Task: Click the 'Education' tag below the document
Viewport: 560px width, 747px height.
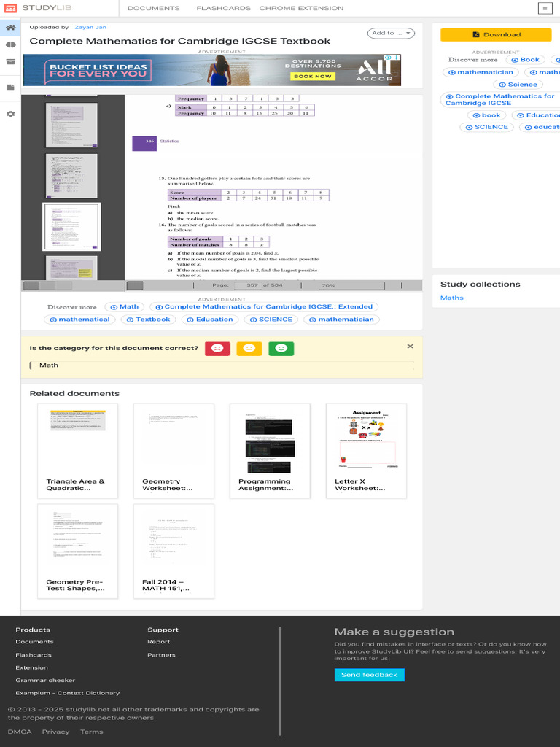Action: pyautogui.click(x=209, y=320)
